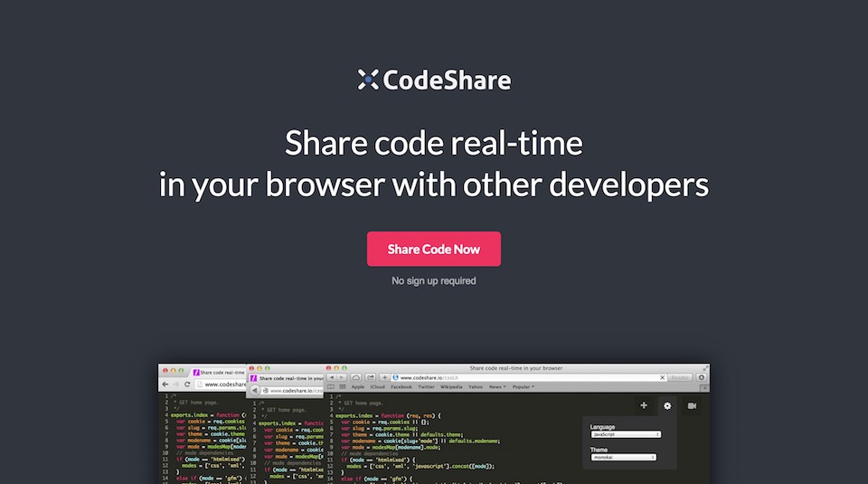Click the 'No sign up required' text
The width and height of the screenshot is (868, 484).
pos(433,280)
